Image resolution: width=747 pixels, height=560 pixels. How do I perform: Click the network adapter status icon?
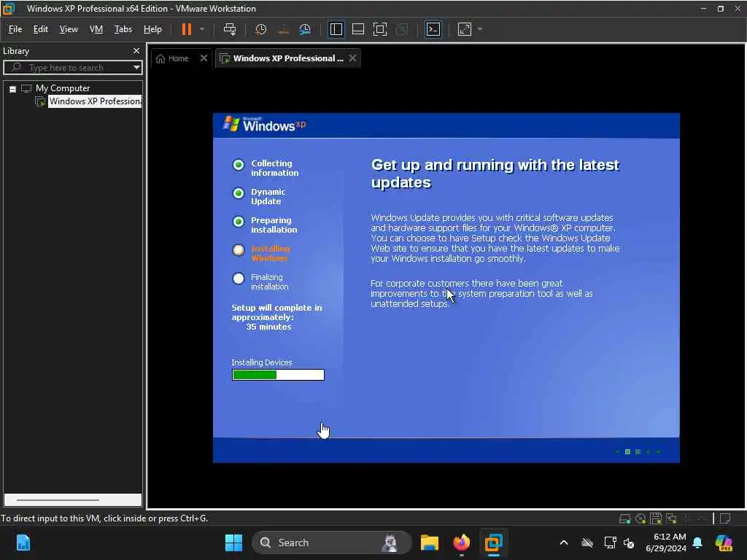[671, 518]
